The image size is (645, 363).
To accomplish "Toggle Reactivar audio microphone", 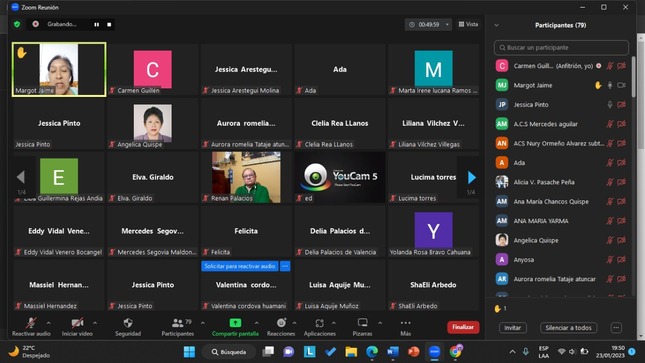I will point(31,327).
